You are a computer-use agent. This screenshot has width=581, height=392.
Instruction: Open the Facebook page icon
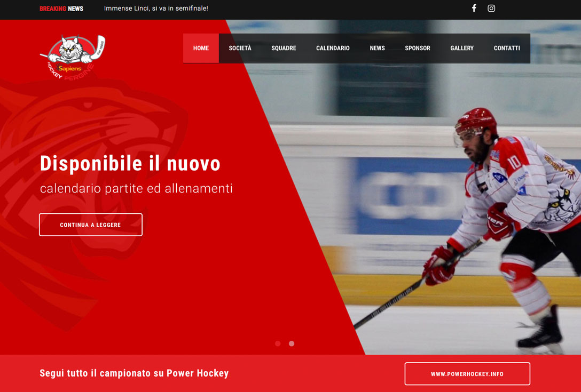[474, 8]
